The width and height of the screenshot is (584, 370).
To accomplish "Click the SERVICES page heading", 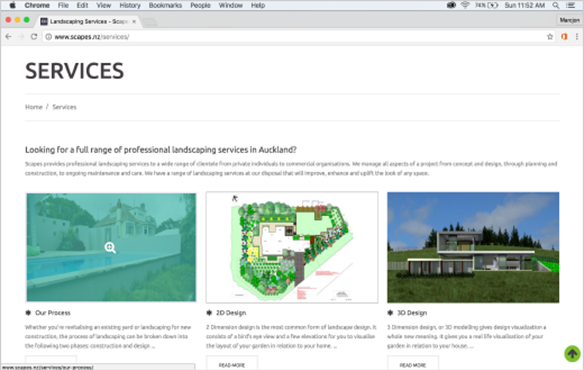I will point(74,71).
